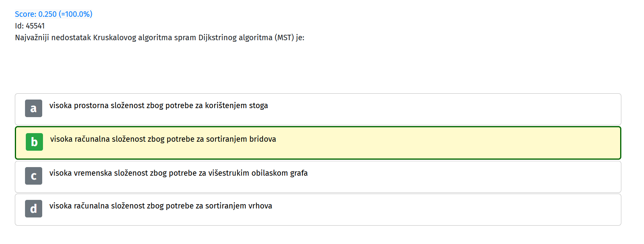This screenshot has width=644, height=244.
Task: Click the option d answer row
Action: pyautogui.click(x=318, y=210)
